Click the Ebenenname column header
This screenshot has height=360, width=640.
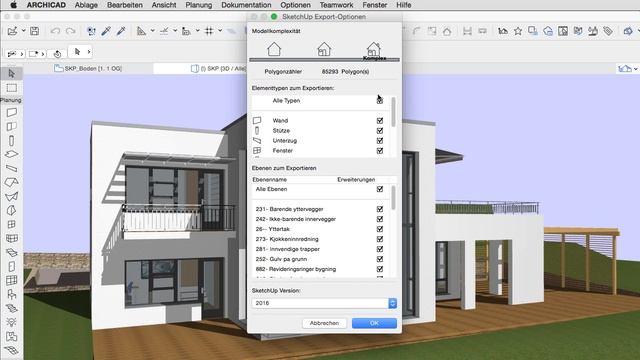coord(269,180)
